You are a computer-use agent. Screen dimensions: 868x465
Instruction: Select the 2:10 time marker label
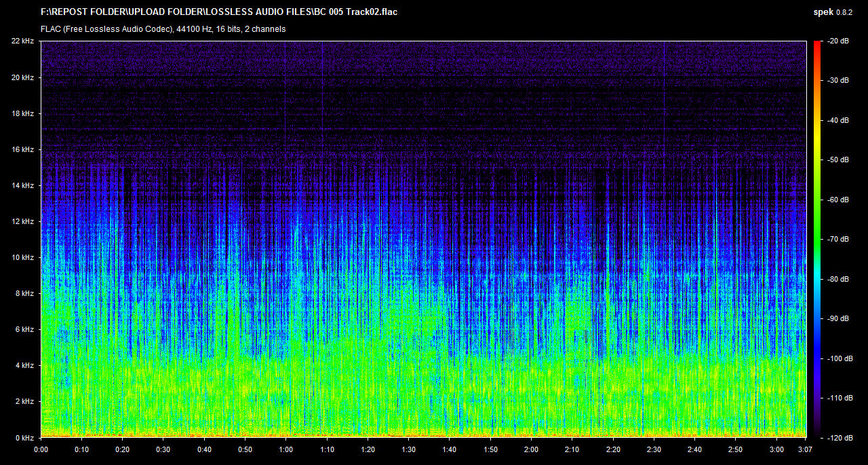(572, 449)
